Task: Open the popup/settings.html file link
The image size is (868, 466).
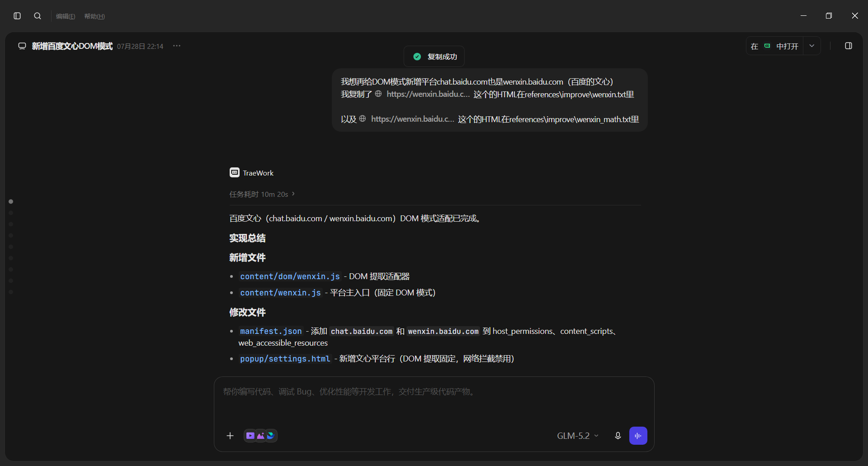Action: tap(285, 359)
